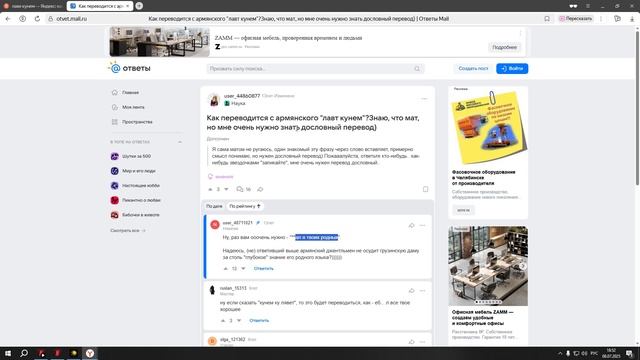Upvote the question with up arrow
Screen dimensions: 640x360
coord(210,189)
